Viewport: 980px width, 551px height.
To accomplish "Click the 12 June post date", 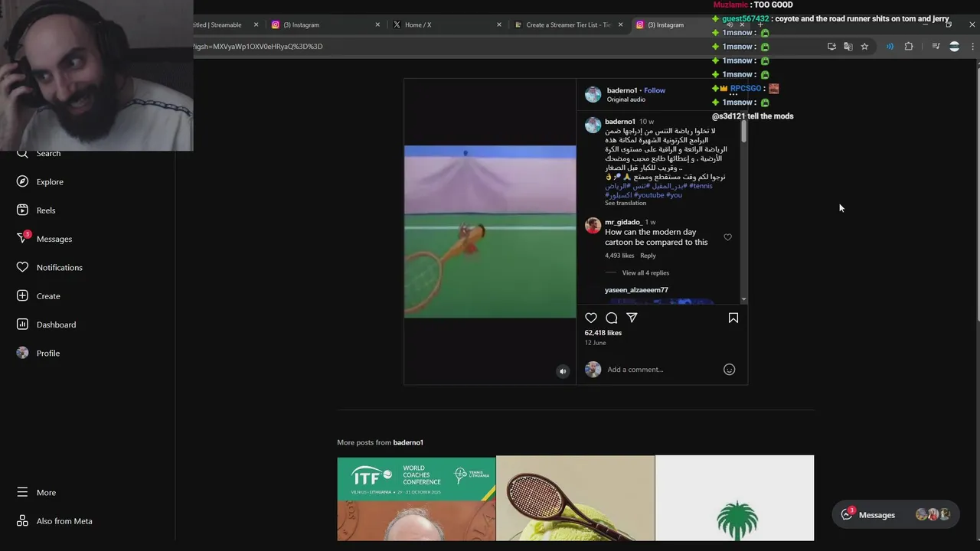I will 595,343.
